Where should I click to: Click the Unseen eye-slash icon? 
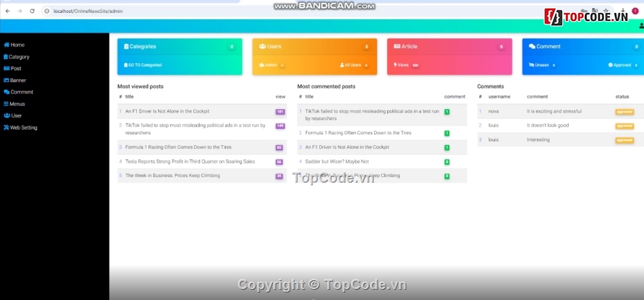coord(531,65)
